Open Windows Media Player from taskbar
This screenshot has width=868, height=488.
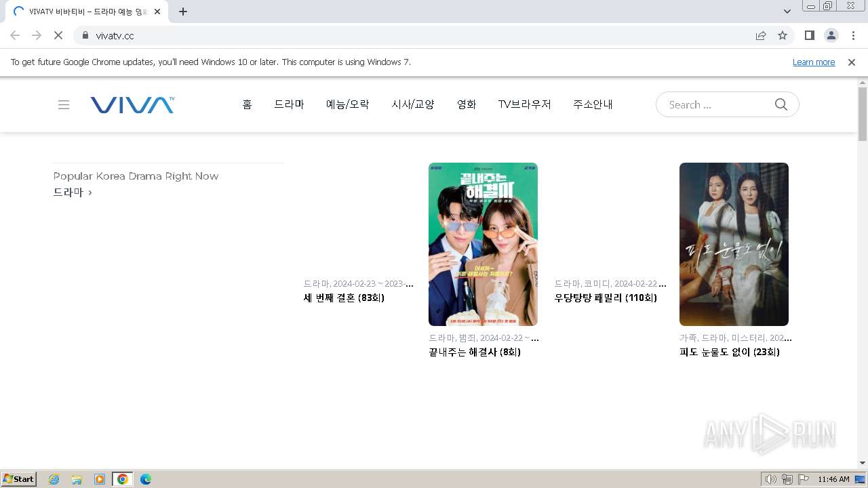click(100, 479)
